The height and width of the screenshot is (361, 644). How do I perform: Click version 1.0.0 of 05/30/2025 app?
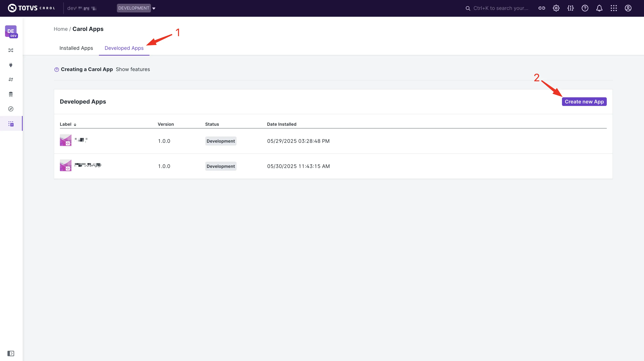(x=164, y=166)
